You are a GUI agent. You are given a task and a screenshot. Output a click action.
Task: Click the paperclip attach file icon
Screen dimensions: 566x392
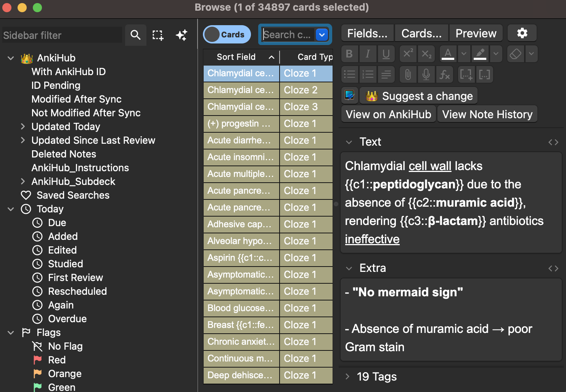pos(408,74)
